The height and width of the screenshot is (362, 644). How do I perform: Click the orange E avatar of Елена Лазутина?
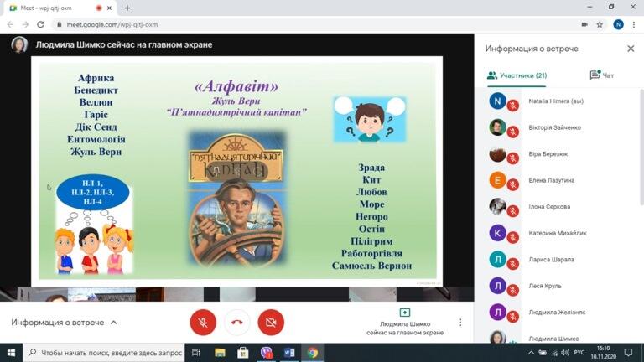[497, 180]
